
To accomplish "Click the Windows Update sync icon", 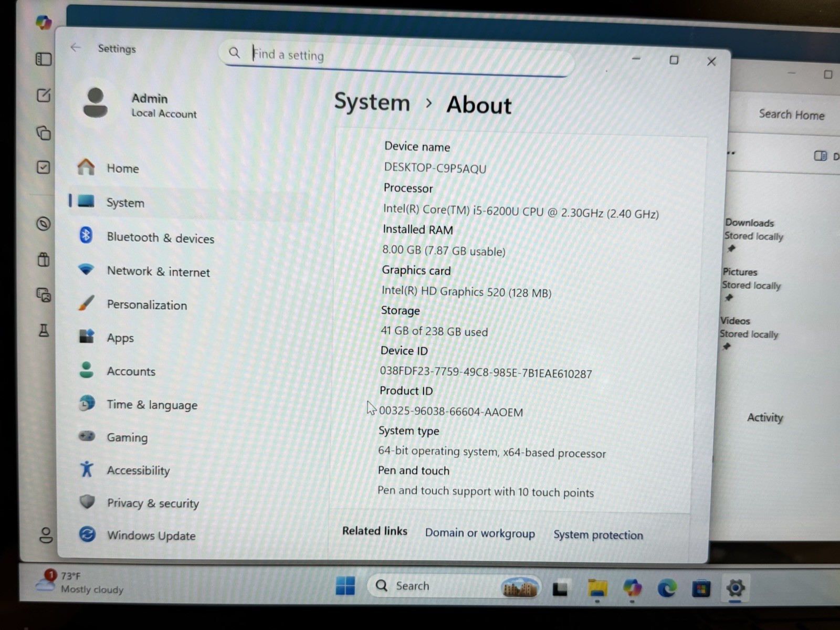I will coord(87,534).
